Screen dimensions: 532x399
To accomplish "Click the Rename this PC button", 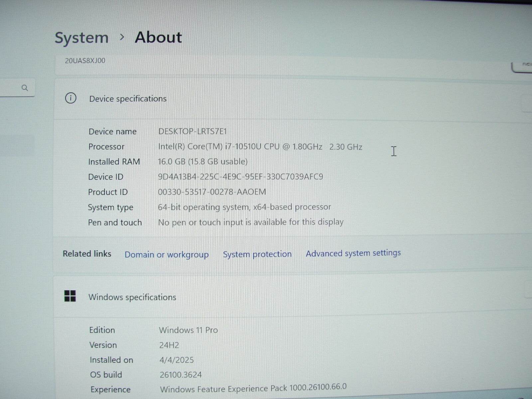I will (x=522, y=65).
